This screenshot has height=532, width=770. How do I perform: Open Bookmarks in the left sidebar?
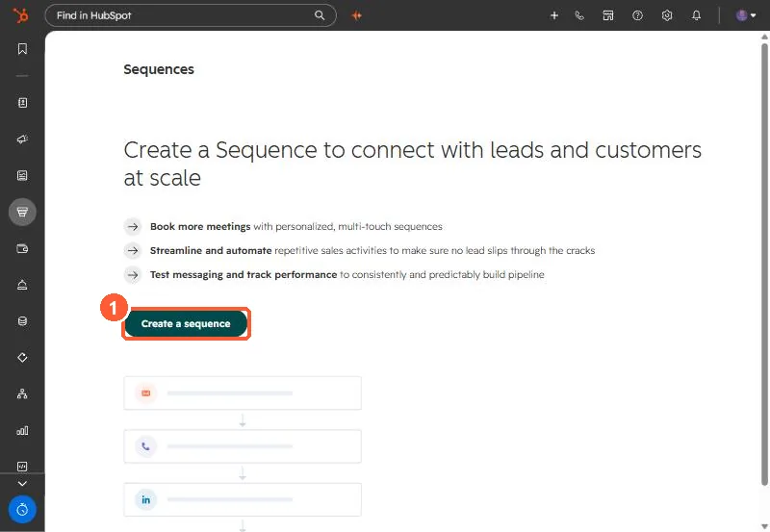pos(22,49)
